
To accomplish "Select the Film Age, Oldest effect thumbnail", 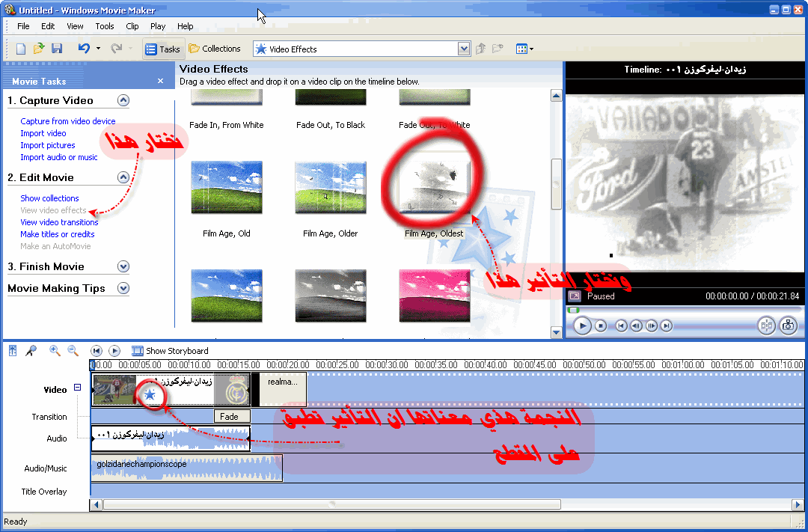I will pyautogui.click(x=435, y=187).
